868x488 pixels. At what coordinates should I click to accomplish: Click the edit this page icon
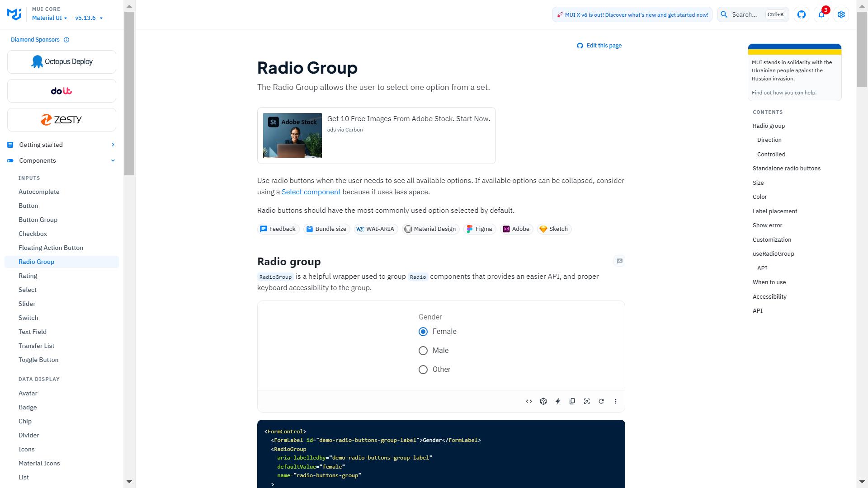[x=580, y=45]
